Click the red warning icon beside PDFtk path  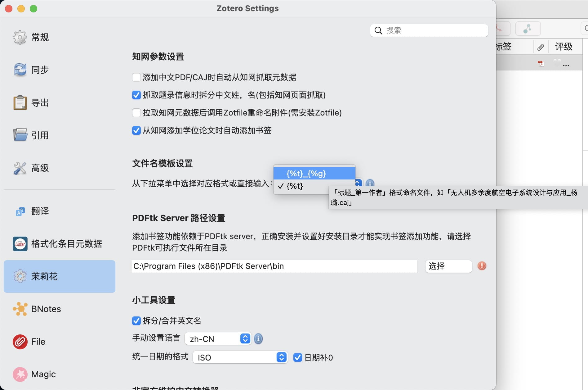coord(482,266)
